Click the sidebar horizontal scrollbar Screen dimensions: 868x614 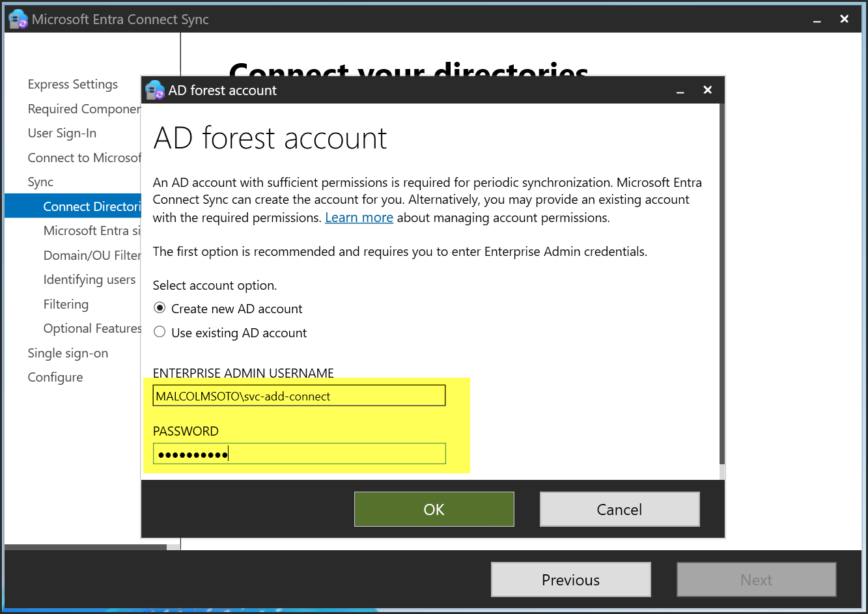point(85,547)
